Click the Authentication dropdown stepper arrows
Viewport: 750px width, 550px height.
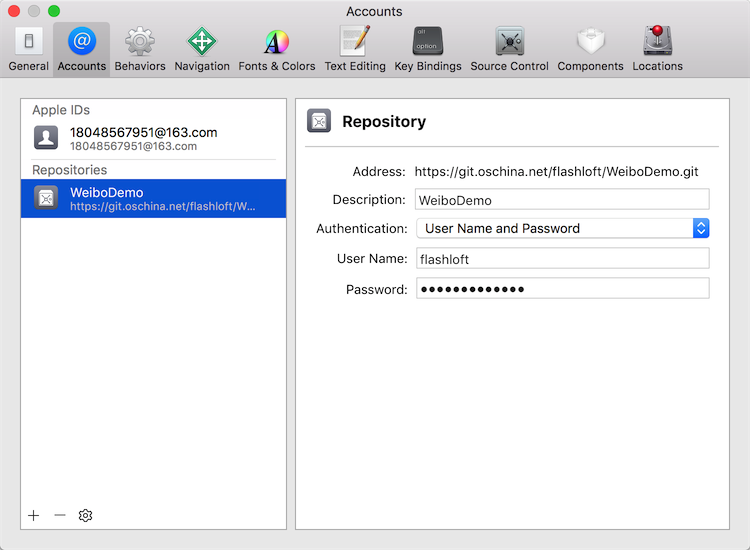[701, 229]
